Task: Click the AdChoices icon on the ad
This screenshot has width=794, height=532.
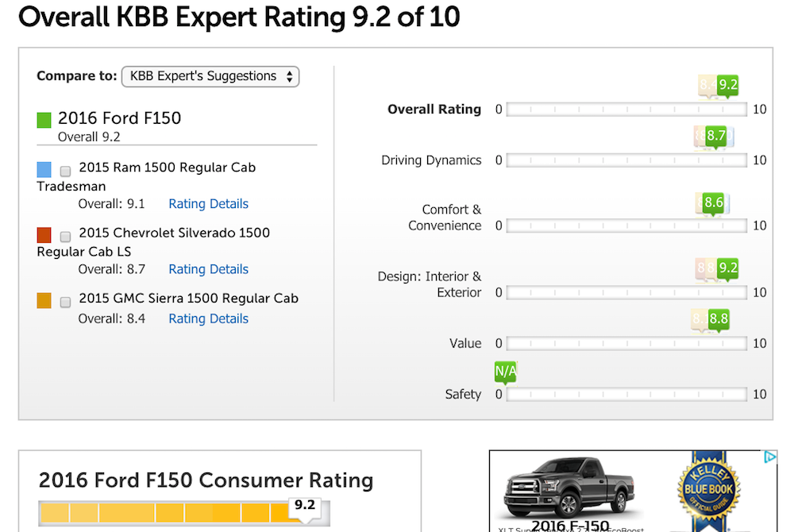Action: (x=769, y=457)
